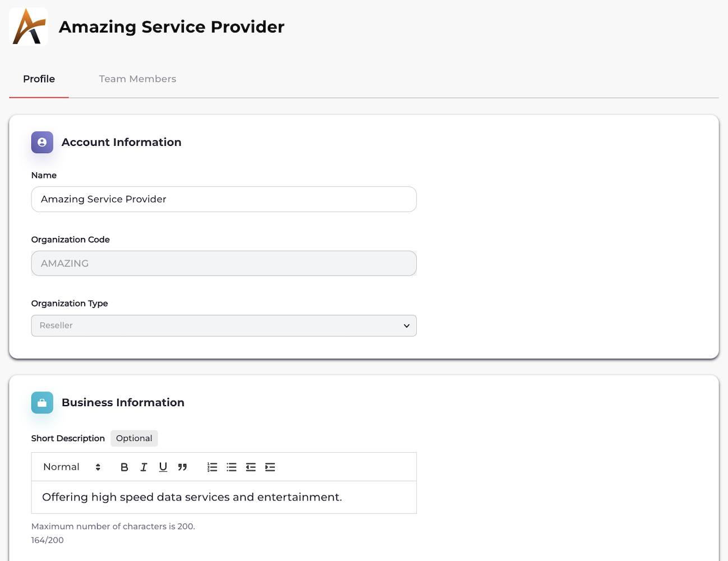Toggle bold formatting in description editor
The height and width of the screenshot is (561, 728).
(125, 467)
